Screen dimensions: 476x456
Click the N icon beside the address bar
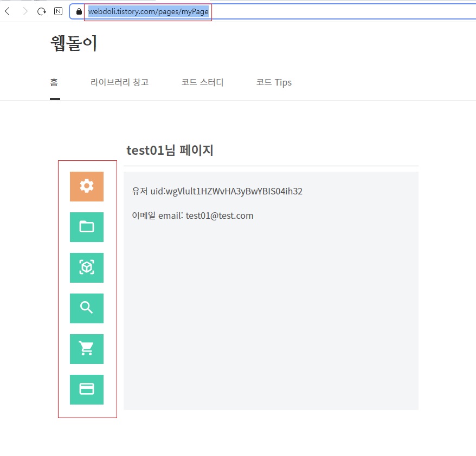click(x=59, y=11)
